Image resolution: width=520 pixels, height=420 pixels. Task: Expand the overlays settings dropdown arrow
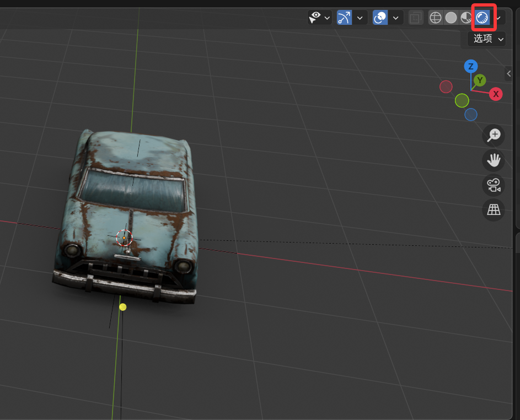395,18
